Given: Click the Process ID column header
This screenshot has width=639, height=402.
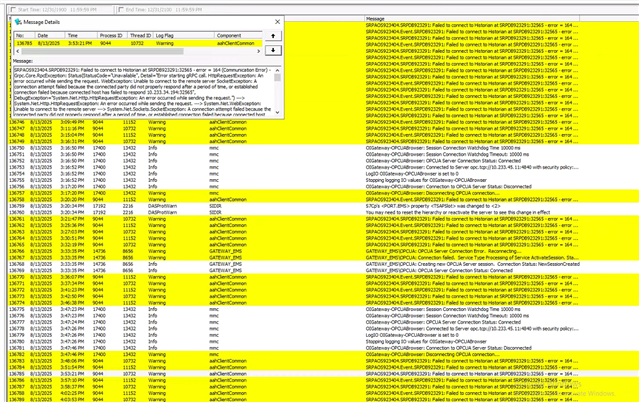Looking at the screenshot, I should click(112, 35).
